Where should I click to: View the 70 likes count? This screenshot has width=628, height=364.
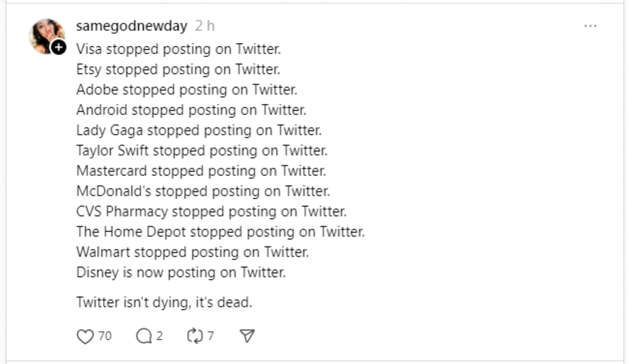pyautogui.click(x=105, y=336)
